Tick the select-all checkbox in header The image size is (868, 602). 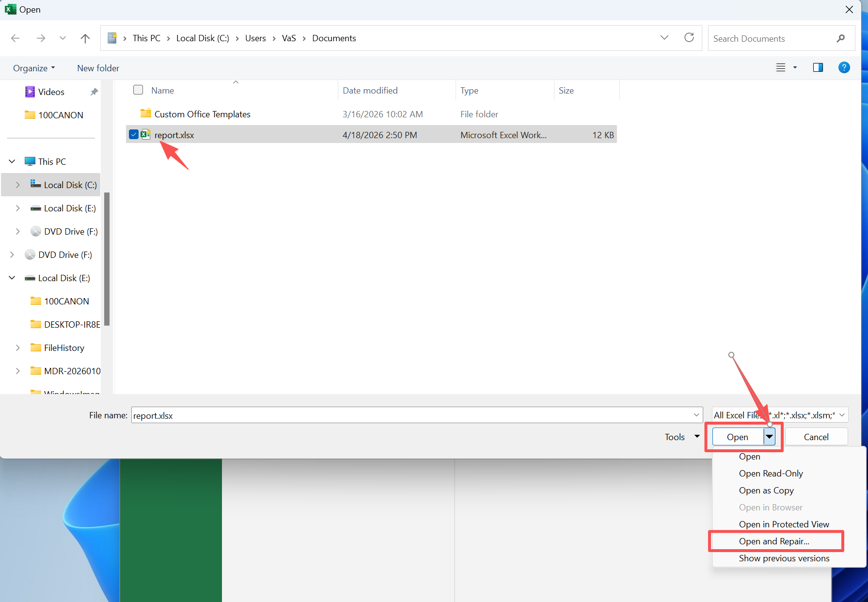[138, 90]
